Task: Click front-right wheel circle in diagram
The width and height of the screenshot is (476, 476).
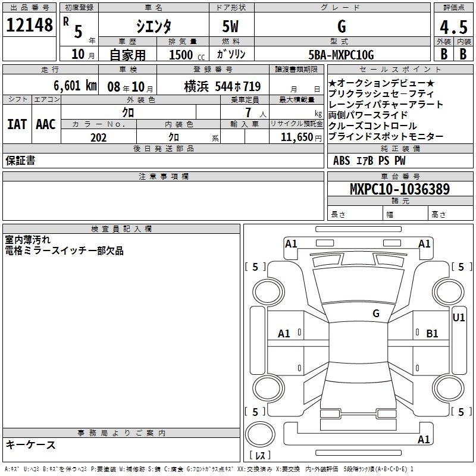Action: 449,292
